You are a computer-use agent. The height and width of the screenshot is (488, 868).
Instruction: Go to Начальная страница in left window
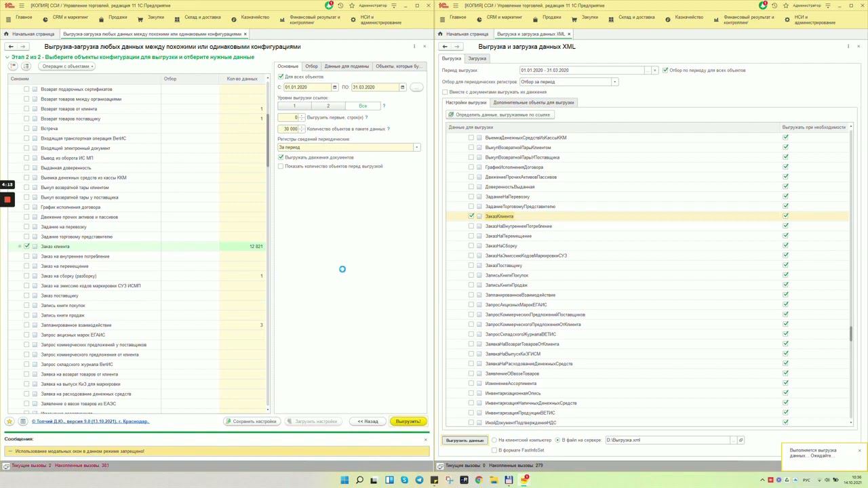pyautogui.click(x=29, y=34)
